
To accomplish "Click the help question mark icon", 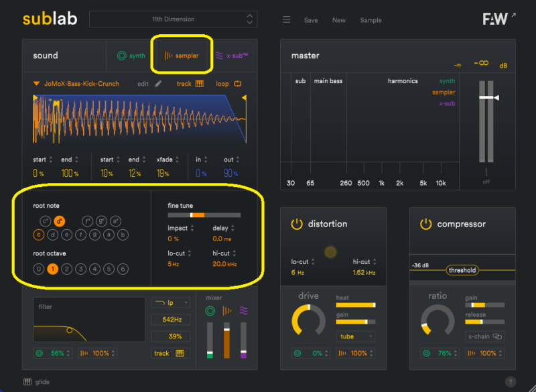I will point(510,382).
